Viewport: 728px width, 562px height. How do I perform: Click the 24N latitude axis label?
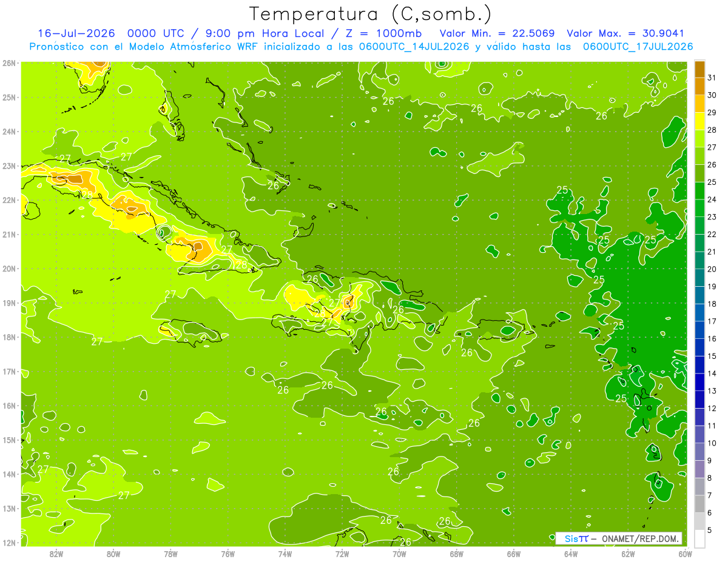(x=9, y=132)
